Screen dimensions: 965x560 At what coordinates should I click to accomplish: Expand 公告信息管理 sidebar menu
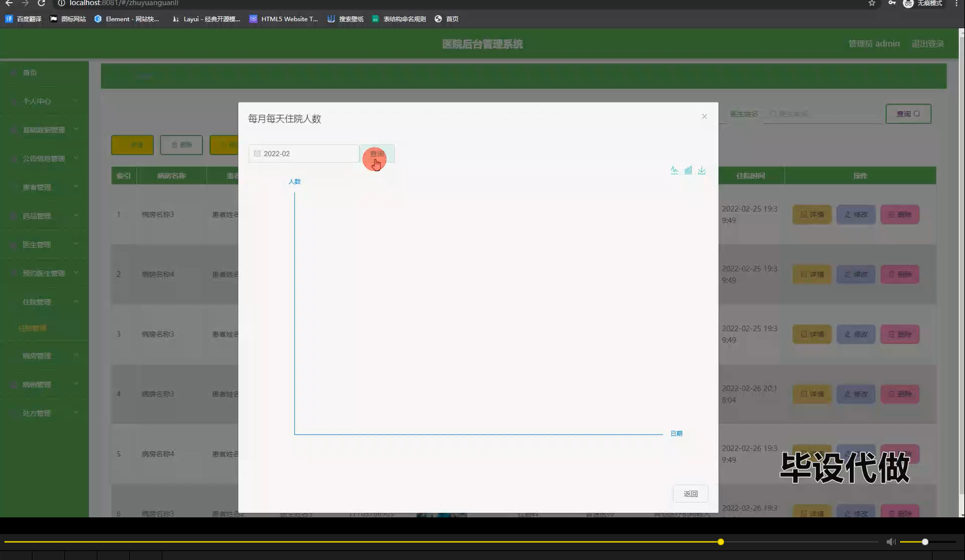coord(45,158)
